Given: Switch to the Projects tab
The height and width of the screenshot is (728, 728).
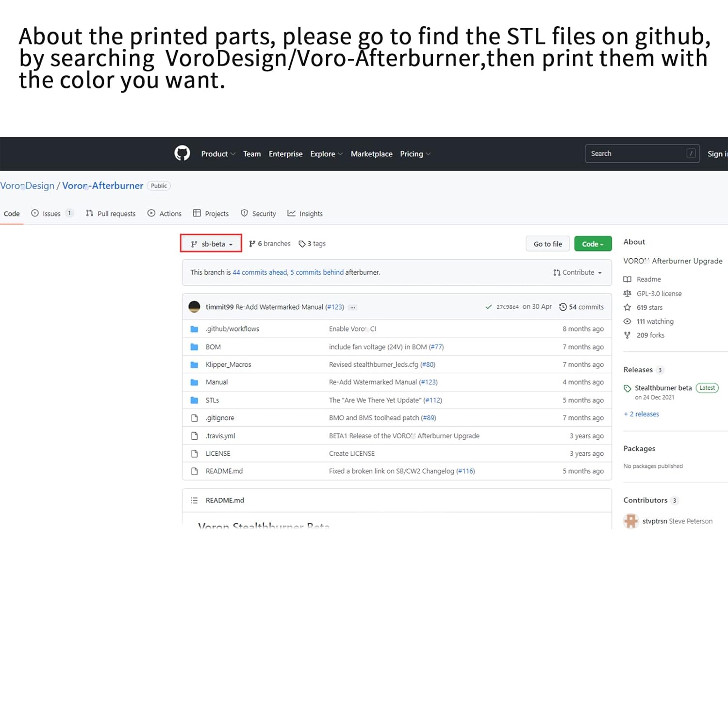Looking at the screenshot, I should pos(211,214).
